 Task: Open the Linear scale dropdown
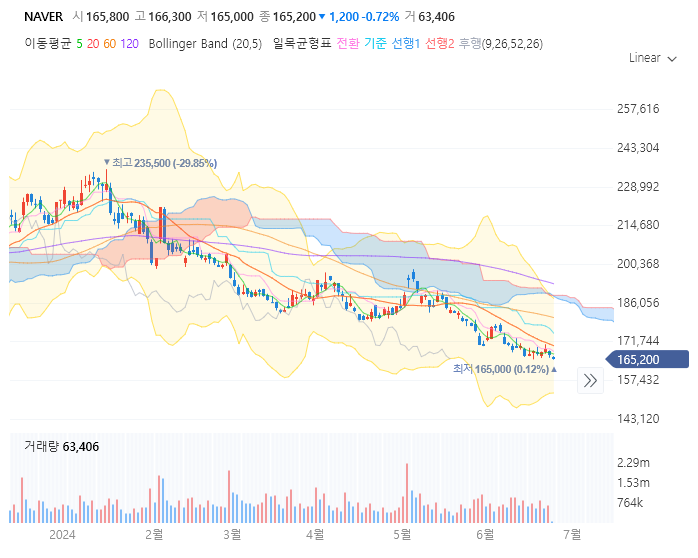point(653,58)
